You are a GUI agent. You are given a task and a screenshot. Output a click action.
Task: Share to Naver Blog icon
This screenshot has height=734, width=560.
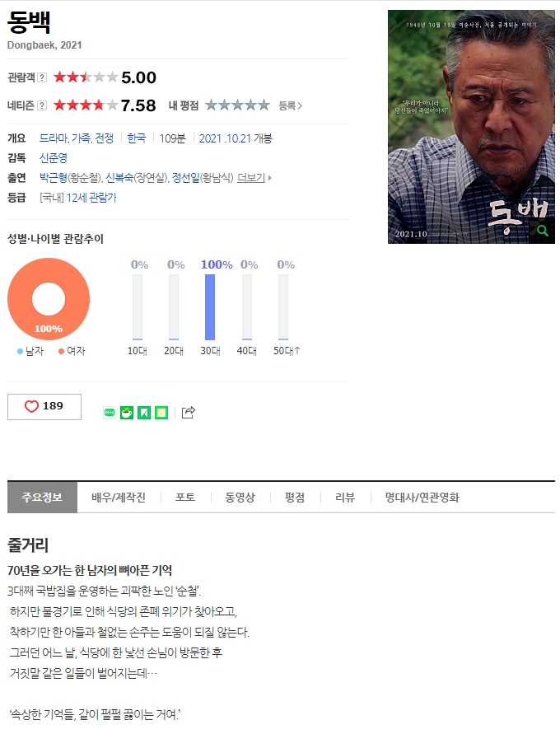[110, 413]
